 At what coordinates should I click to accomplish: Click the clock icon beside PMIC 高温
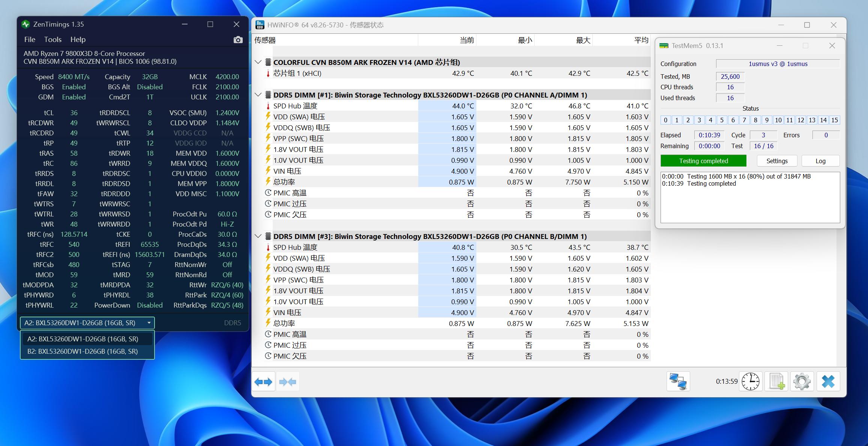tap(268, 192)
